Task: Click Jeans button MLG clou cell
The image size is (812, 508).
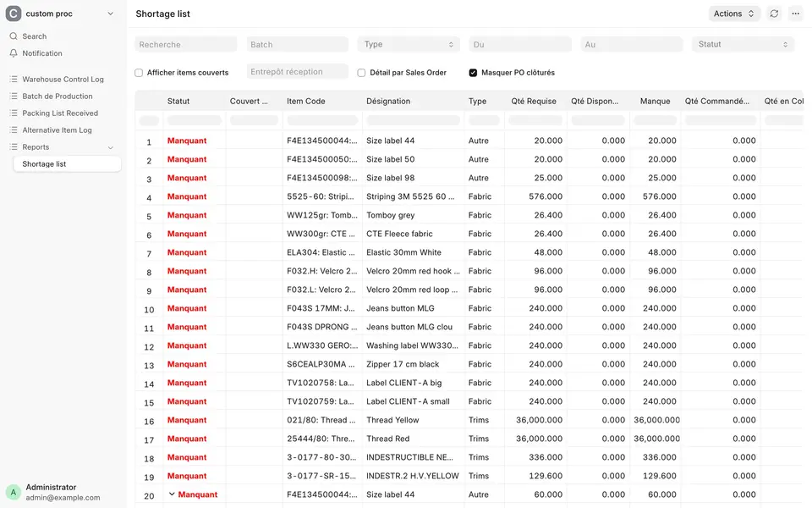Action: click(409, 327)
